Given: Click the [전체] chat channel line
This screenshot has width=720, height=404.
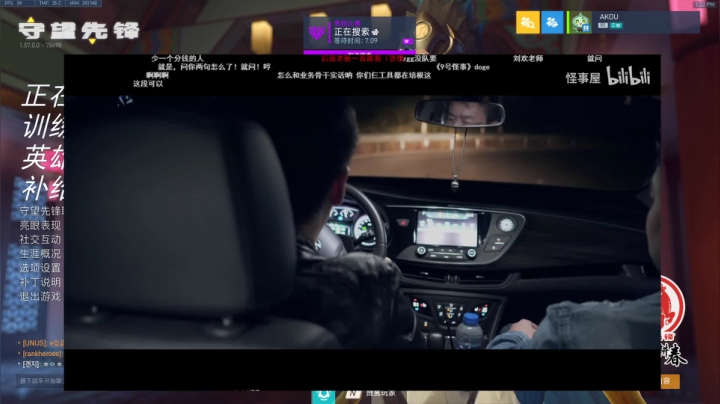Looking at the screenshot, I should pos(41,364).
